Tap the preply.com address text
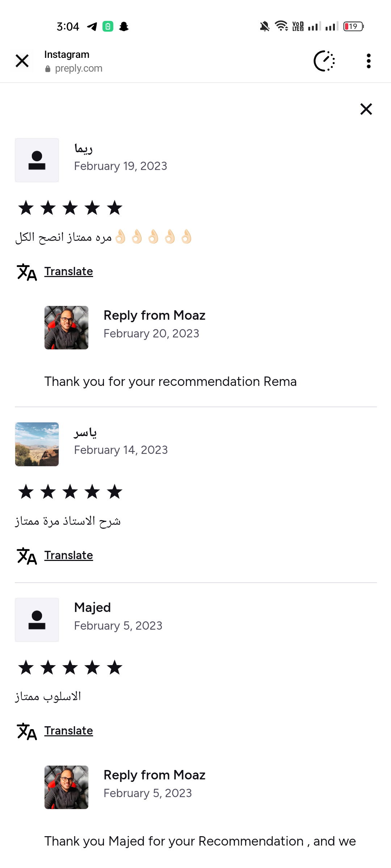Viewport: 391px width, 868px height. [x=79, y=68]
